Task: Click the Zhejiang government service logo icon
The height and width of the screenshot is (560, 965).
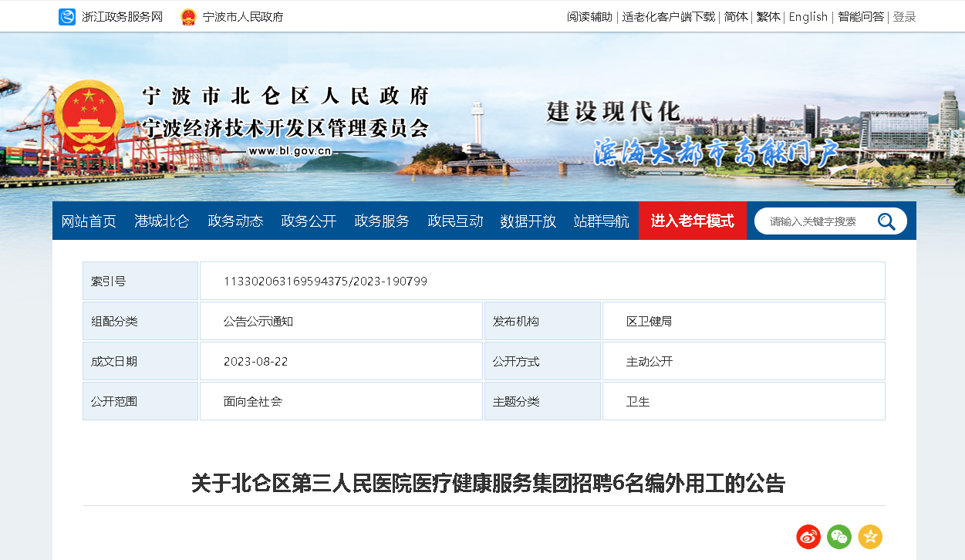Action: pos(67,17)
